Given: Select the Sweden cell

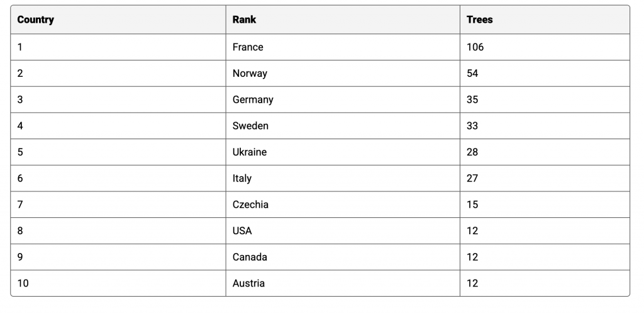Looking at the screenshot, I should click(x=250, y=126).
